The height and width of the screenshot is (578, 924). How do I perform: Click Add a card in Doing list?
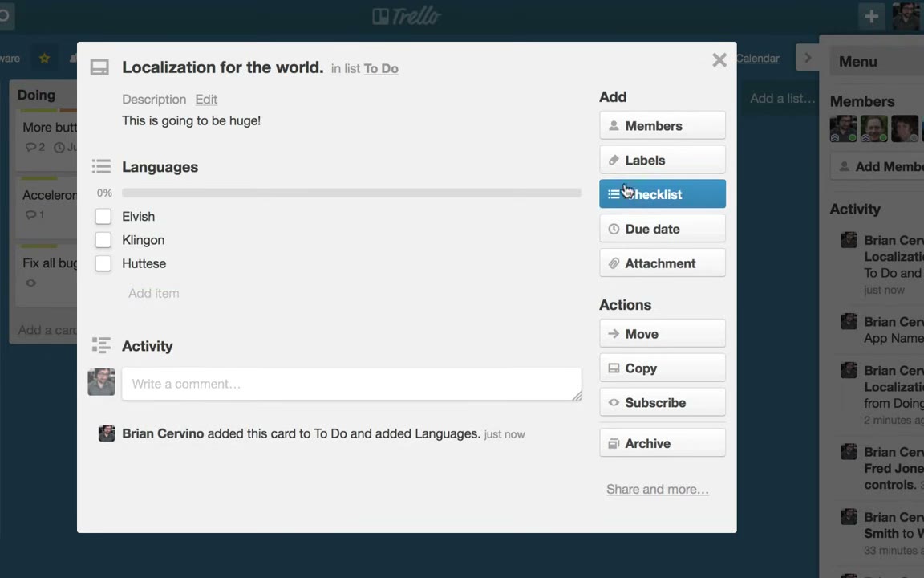[47, 330]
